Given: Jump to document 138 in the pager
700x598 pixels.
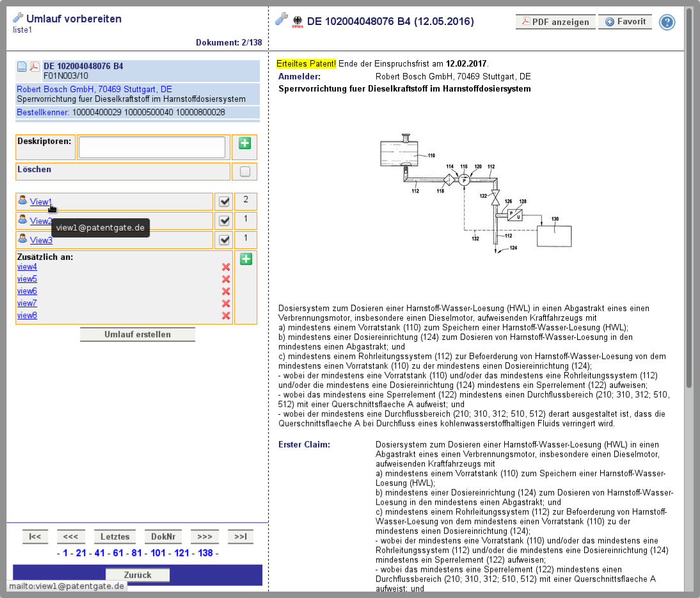Looking at the screenshot, I should (x=205, y=553).
